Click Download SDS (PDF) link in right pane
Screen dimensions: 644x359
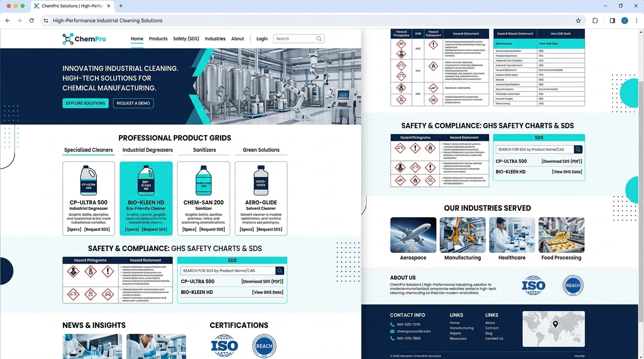(x=562, y=161)
